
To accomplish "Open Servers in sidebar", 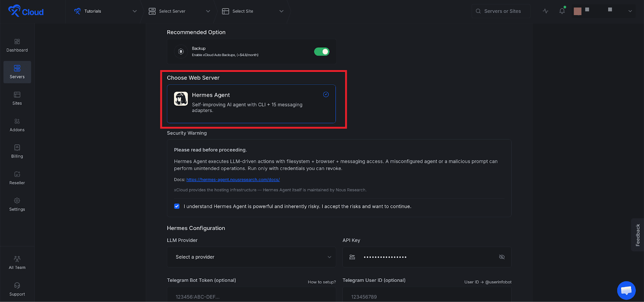I will tap(17, 72).
